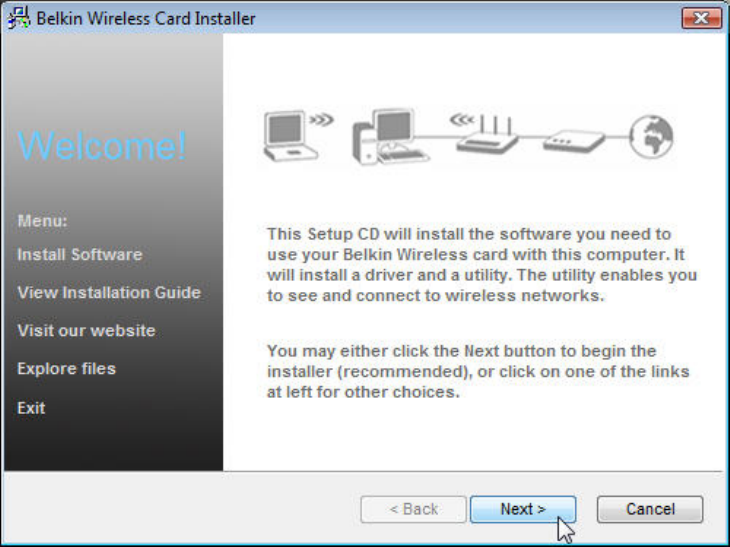The height and width of the screenshot is (547, 730).
Task: Choose Visit our website link
Action: (x=86, y=331)
